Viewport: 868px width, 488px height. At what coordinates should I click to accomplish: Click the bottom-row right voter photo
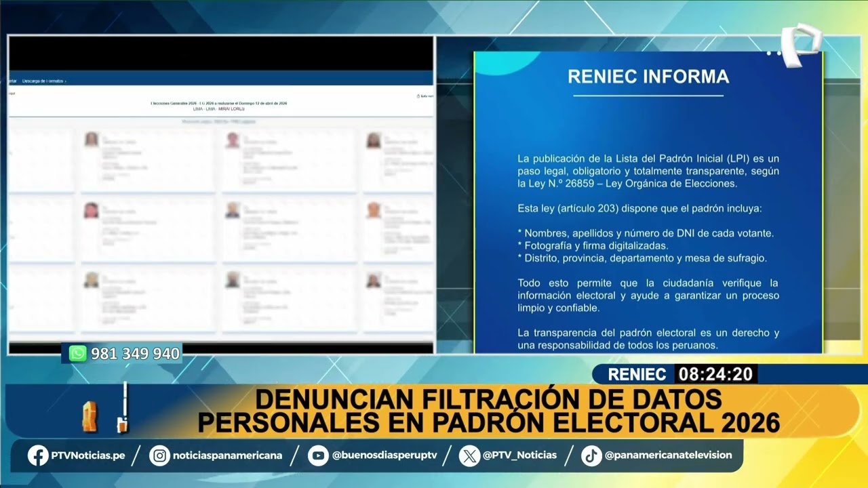374,280
